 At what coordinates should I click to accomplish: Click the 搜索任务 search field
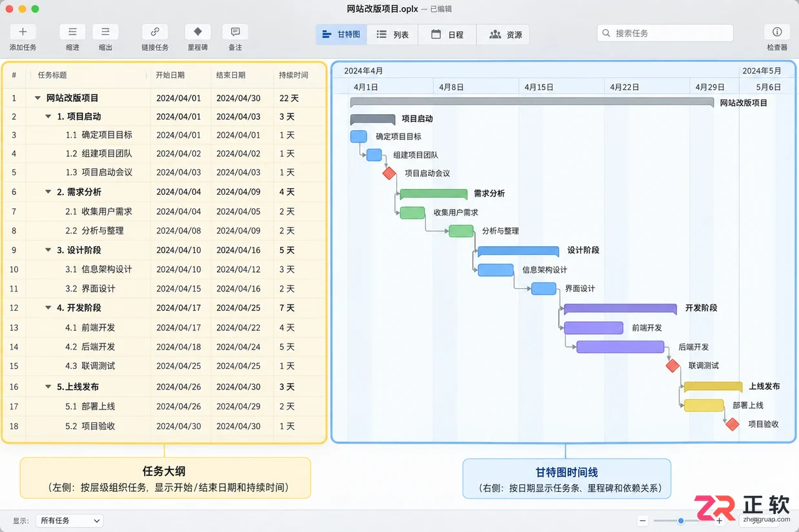point(665,33)
